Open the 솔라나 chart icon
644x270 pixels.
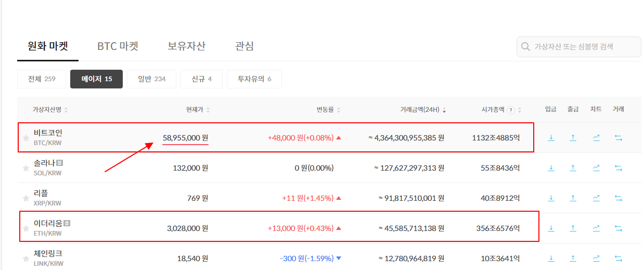(x=596, y=168)
